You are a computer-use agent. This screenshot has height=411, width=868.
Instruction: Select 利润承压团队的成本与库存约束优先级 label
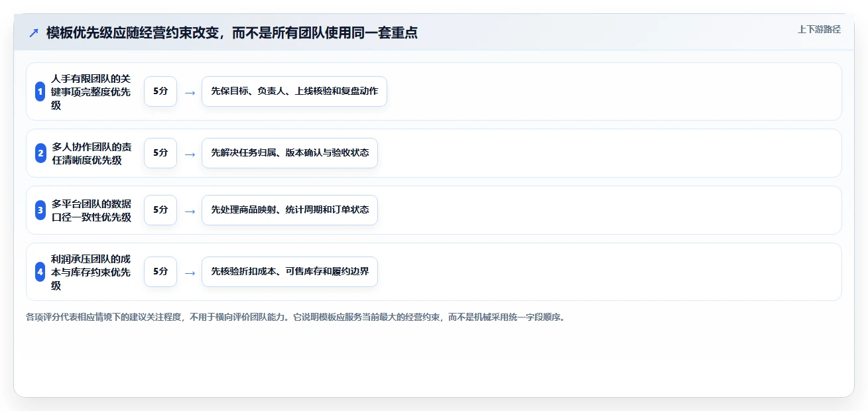click(91, 272)
